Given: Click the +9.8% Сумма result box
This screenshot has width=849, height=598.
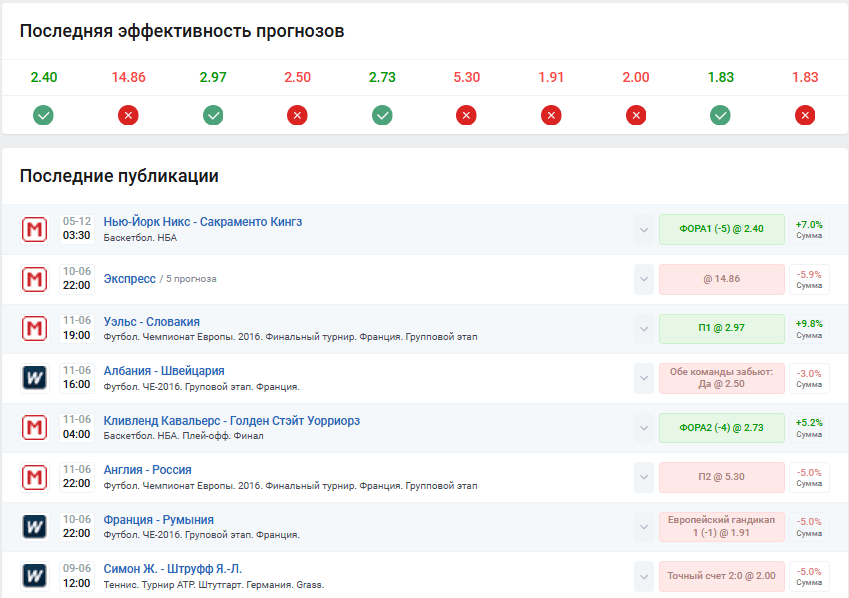Looking at the screenshot, I should point(808,328).
